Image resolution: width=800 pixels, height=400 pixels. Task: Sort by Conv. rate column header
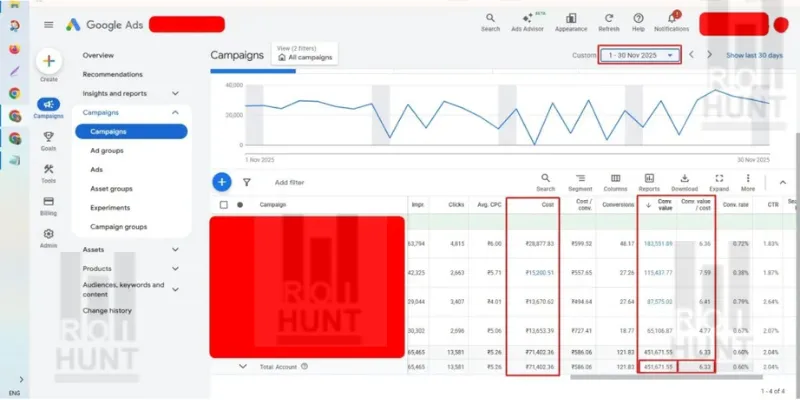735,205
